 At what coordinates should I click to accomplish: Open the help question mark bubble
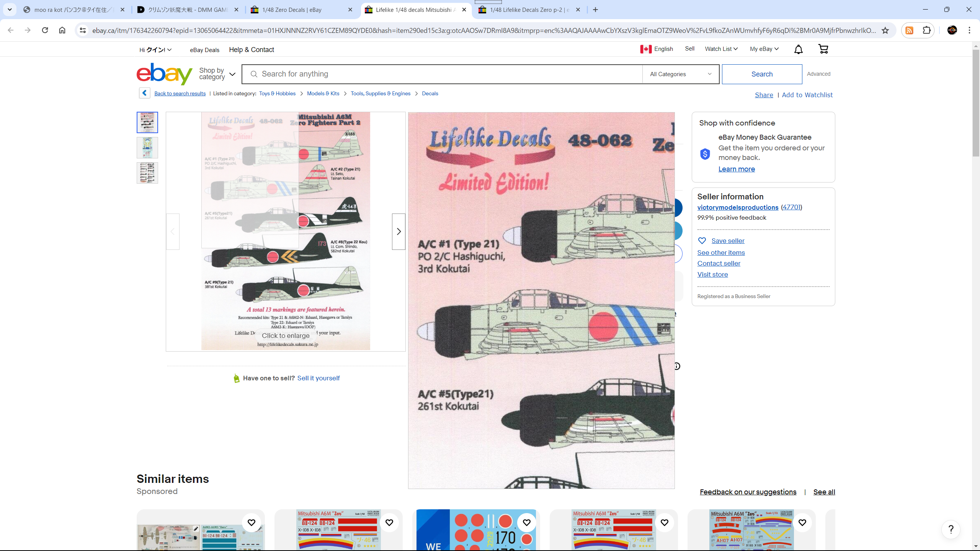pyautogui.click(x=951, y=530)
